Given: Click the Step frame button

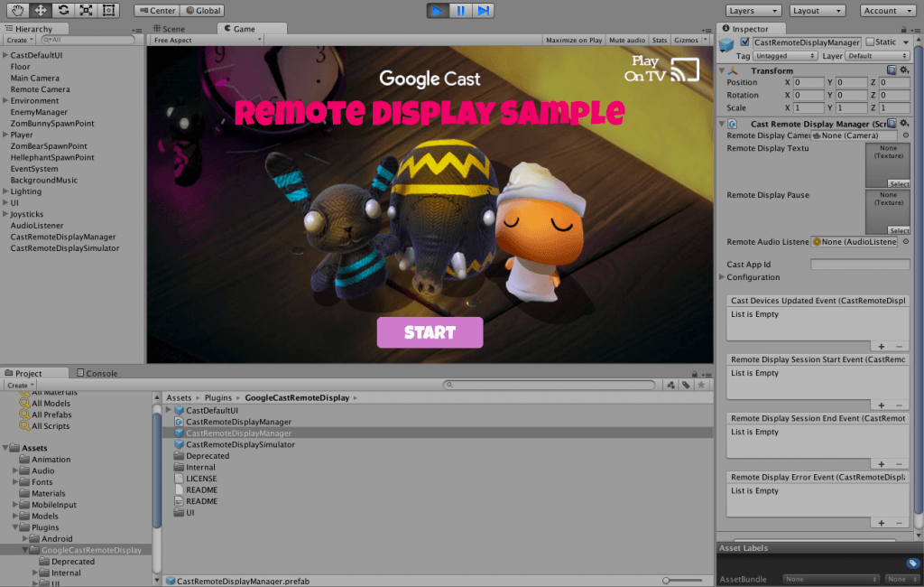Looking at the screenshot, I should (484, 11).
